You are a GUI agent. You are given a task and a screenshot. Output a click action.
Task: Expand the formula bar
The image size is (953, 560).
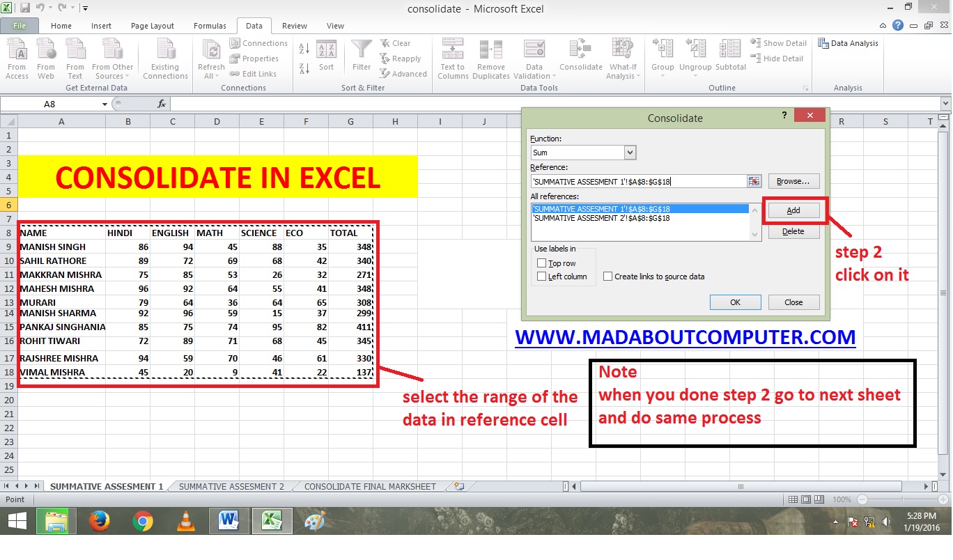[x=945, y=104]
